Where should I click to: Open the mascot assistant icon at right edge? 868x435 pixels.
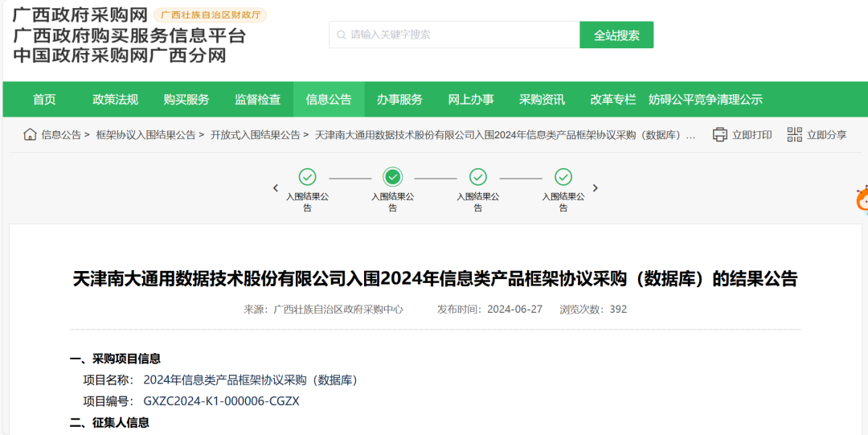[x=862, y=200]
